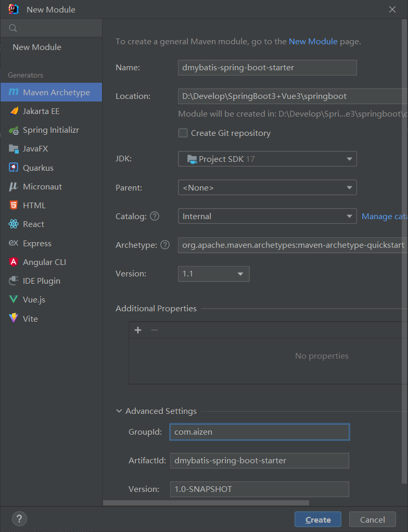Enable Create Git repository checkbox
Viewport: 408px width, 532px height.
[183, 133]
